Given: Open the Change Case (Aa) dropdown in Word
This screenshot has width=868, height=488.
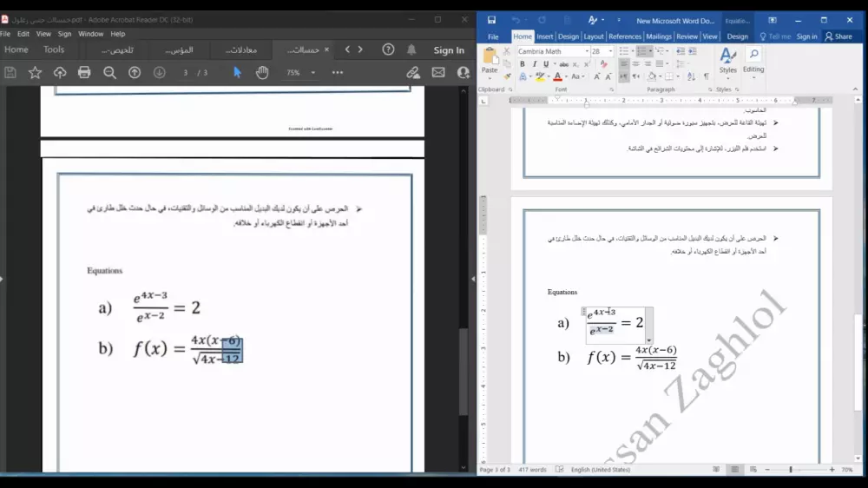Looking at the screenshot, I should 577,76.
